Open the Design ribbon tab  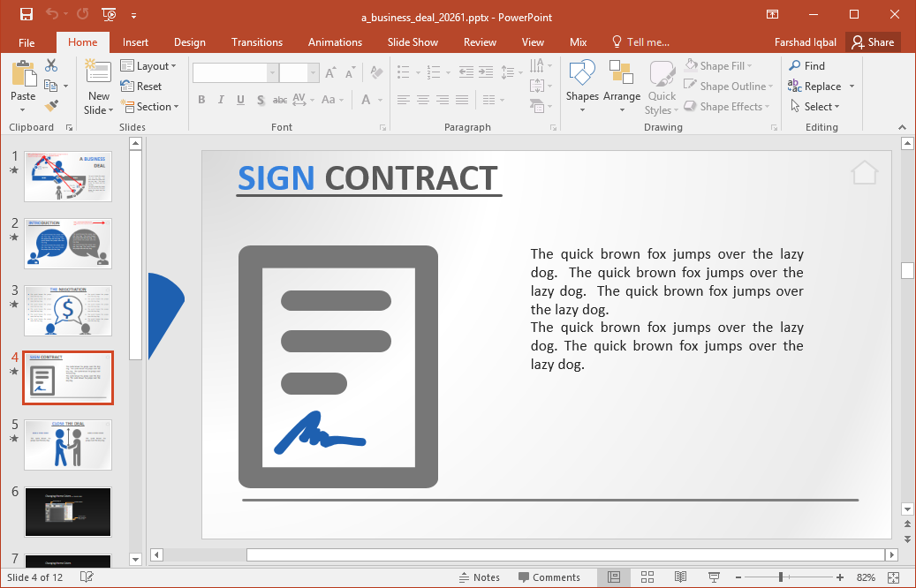point(189,42)
